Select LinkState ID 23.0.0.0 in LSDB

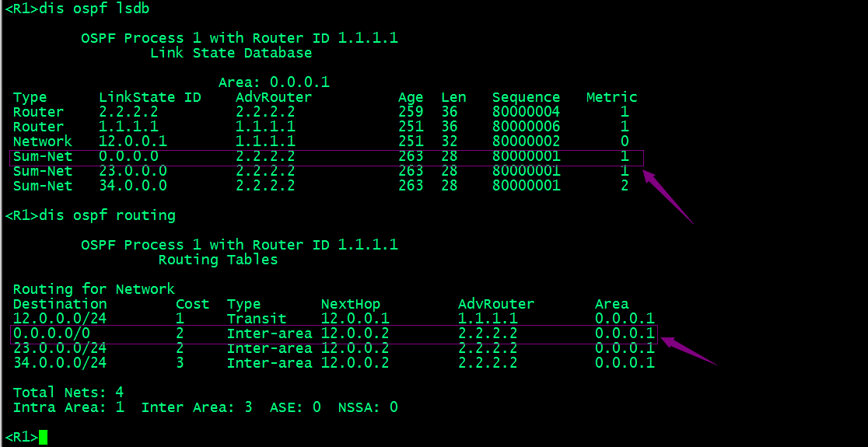coord(132,171)
